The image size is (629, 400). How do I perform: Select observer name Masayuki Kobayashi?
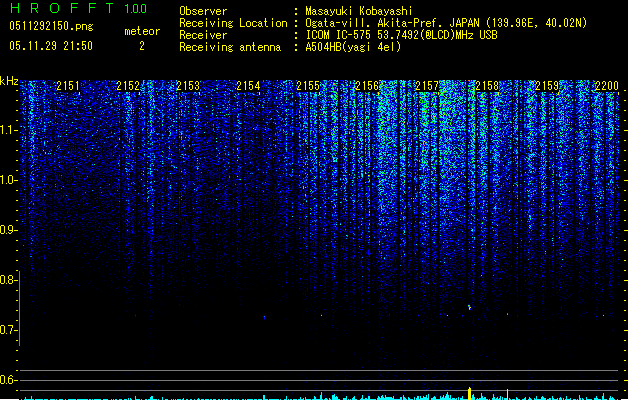coord(358,11)
